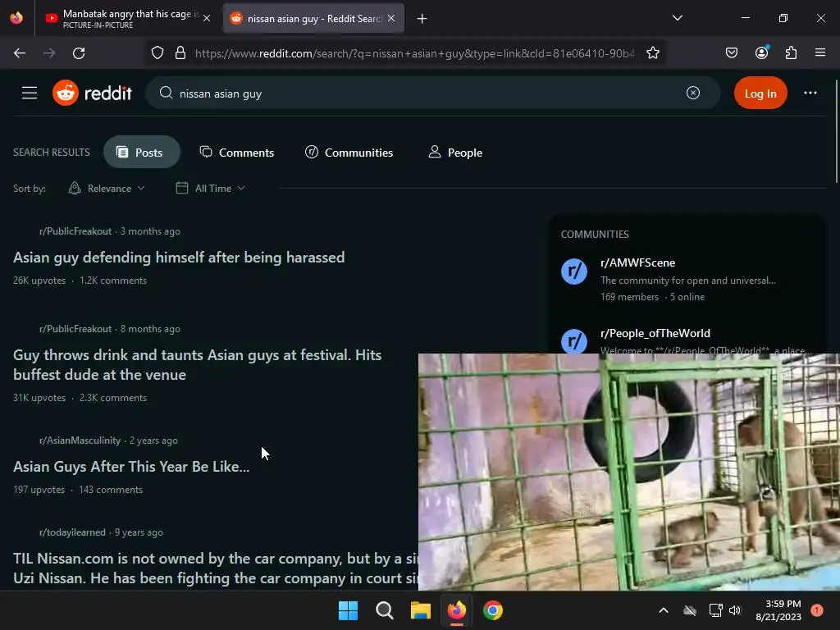The height and width of the screenshot is (630, 840).
Task: Reload the current page
Action: (x=79, y=53)
